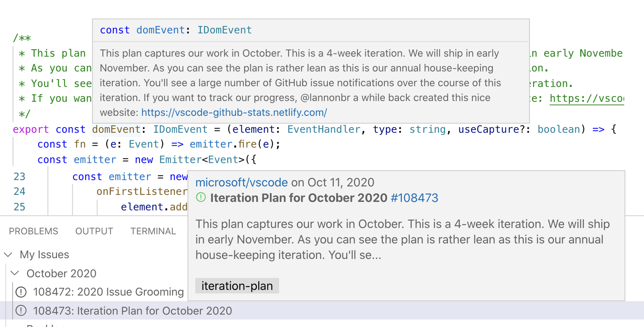
Task: Switch to the PROBLEMS tab
Action: point(33,231)
